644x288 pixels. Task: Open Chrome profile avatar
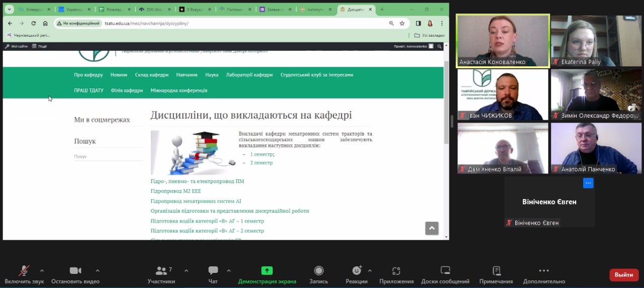pos(430,23)
